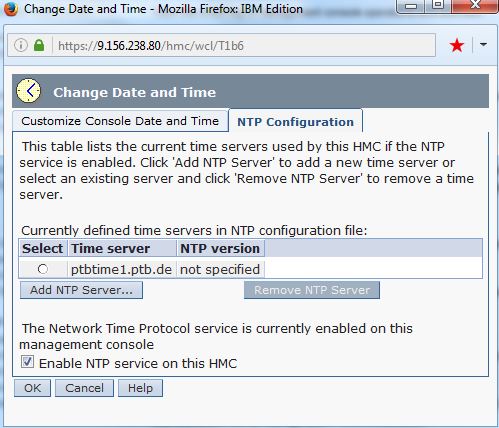This screenshot has height=428, width=499.
Task: Click the Add NTP Server button
Action: 81,290
